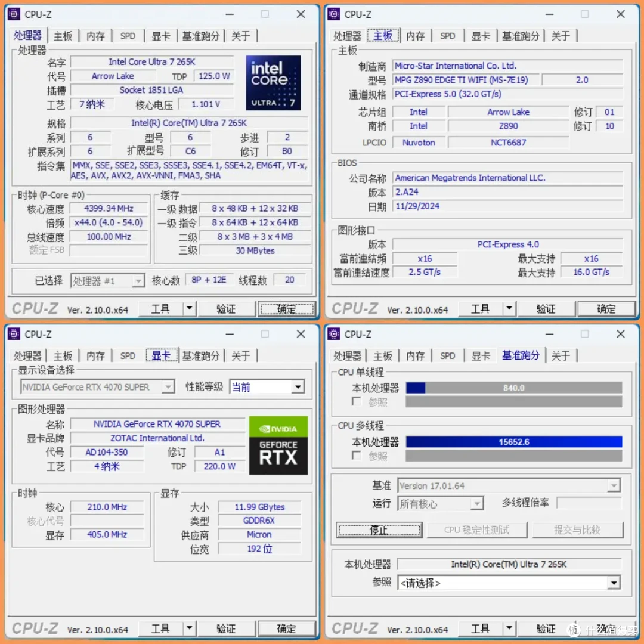Click the GPU TDP value 220.0 W

tap(219, 466)
